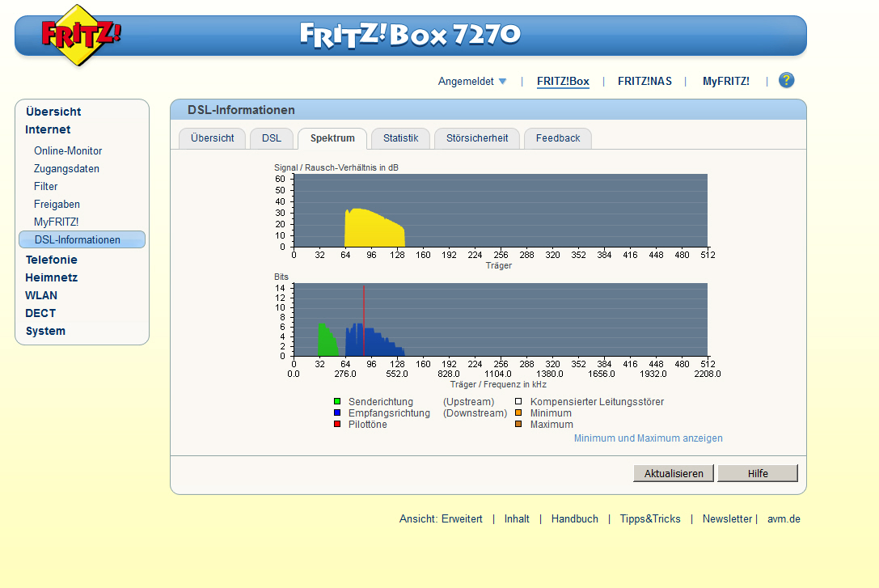Expand the Angemeldet dropdown arrow
This screenshot has height=588, width=879.
point(502,81)
